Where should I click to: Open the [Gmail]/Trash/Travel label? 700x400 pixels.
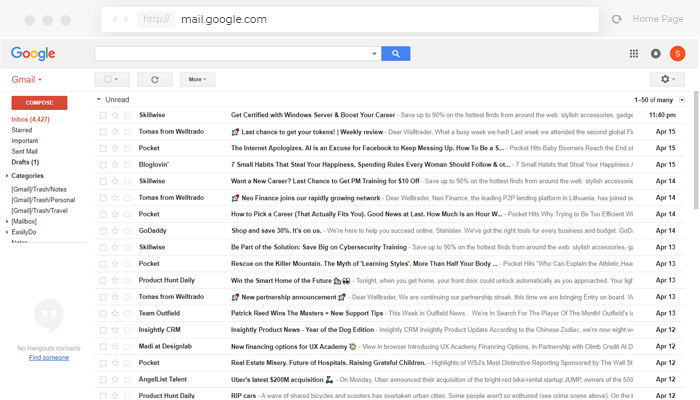pos(39,211)
